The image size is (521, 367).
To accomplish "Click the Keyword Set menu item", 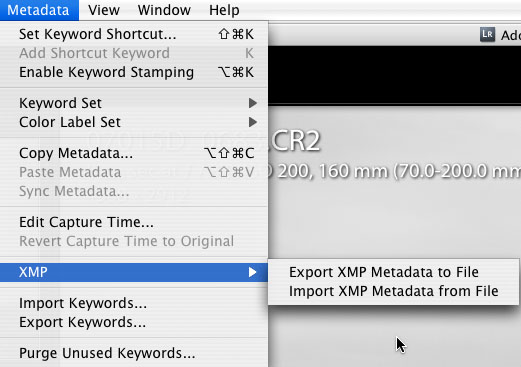I will coord(134,103).
